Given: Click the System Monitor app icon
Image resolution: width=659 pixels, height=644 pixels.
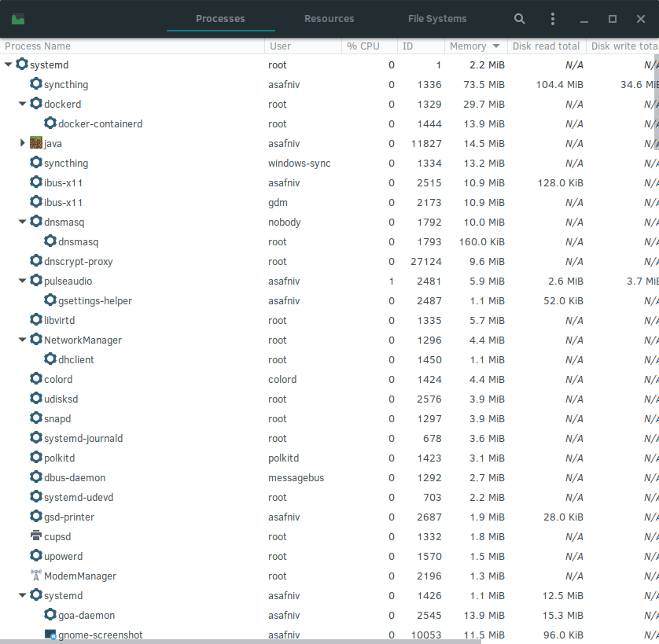Looking at the screenshot, I should pos(18,19).
